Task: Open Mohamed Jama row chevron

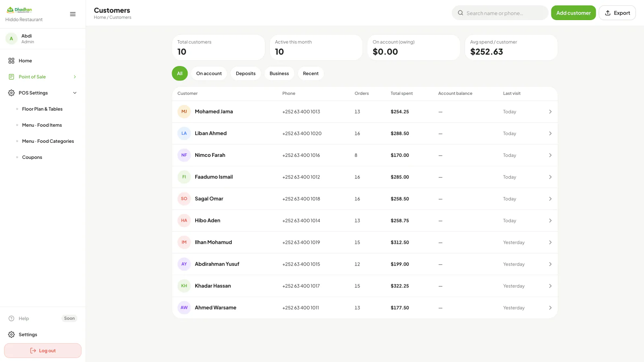Action: 550,112
